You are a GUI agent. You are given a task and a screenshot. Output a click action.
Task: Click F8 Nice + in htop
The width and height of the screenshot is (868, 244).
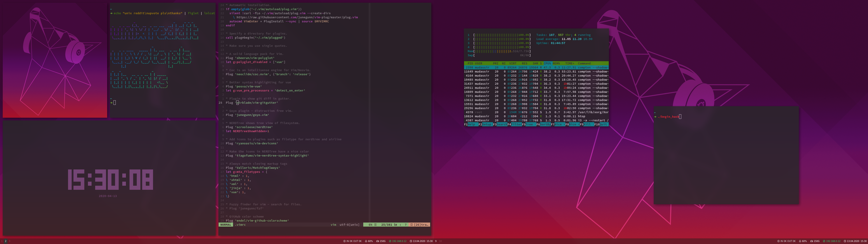(573, 124)
